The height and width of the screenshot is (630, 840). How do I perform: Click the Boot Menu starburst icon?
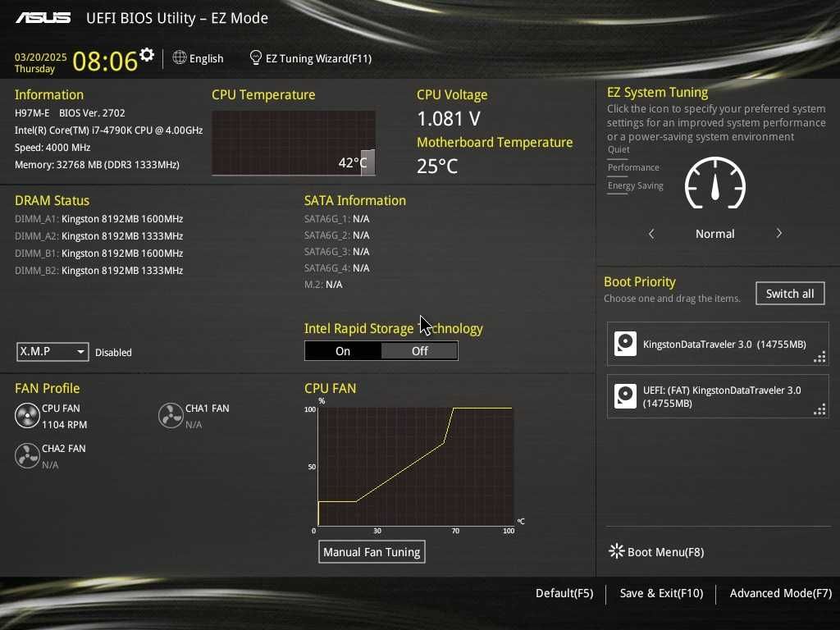coord(617,551)
